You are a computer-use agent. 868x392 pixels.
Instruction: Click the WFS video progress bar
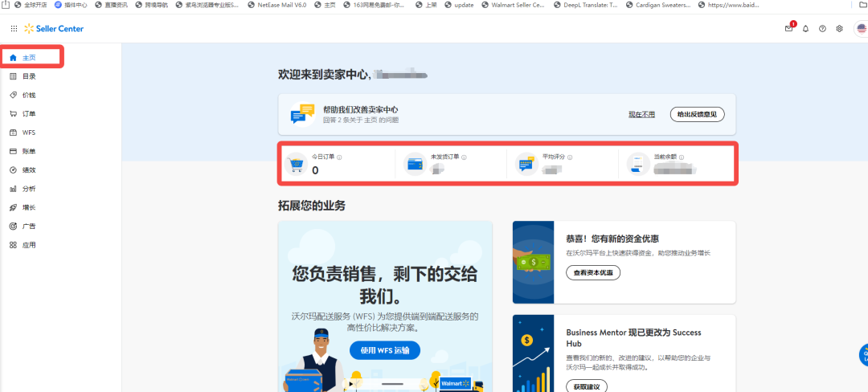tap(392, 383)
